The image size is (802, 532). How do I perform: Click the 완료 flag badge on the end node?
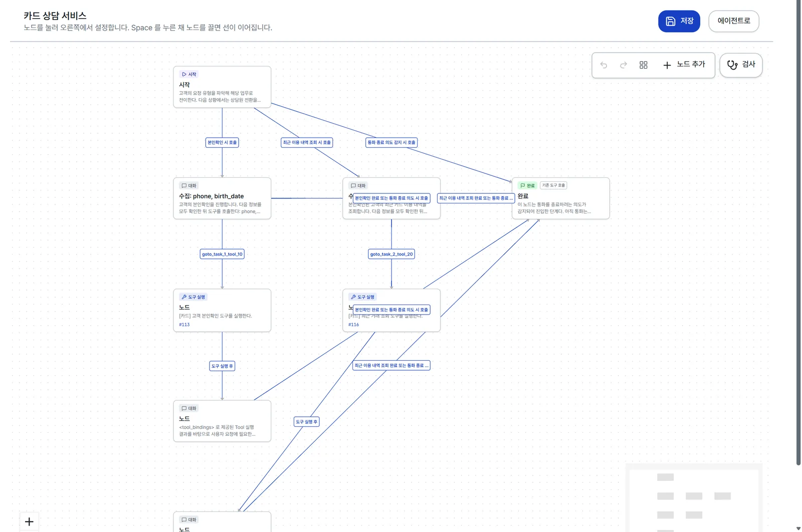(x=527, y=185)
